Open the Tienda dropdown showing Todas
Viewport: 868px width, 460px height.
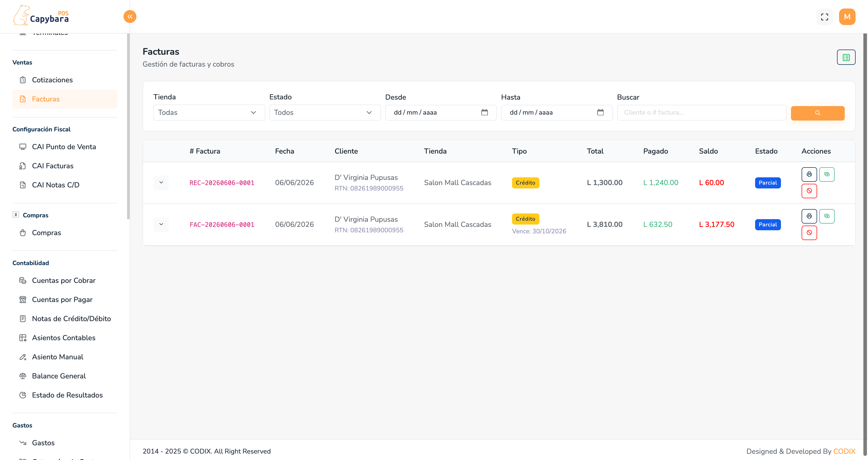(x=209, y=113)
